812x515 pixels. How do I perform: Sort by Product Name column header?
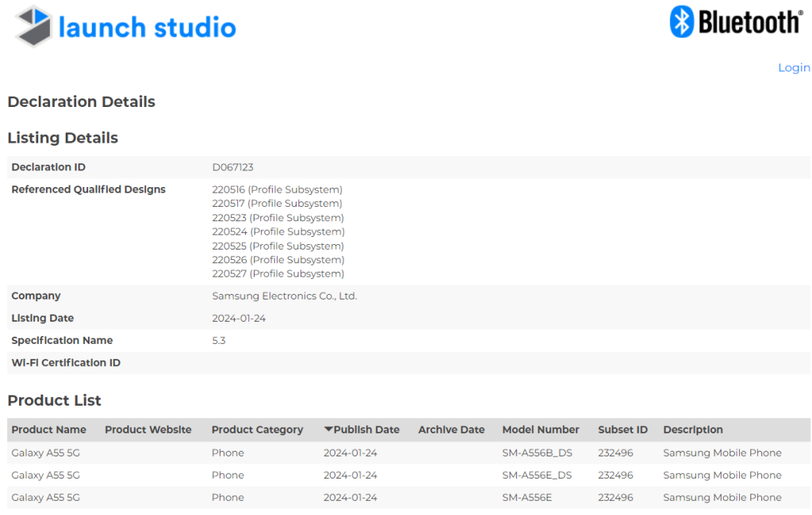point(48,430)
